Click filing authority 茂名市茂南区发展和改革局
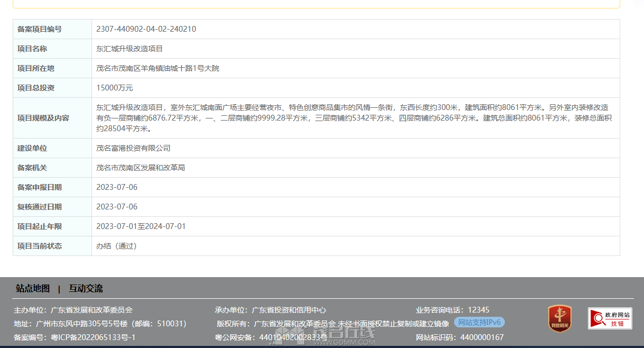Screen dimensions: 644x348 click(141, 168)
